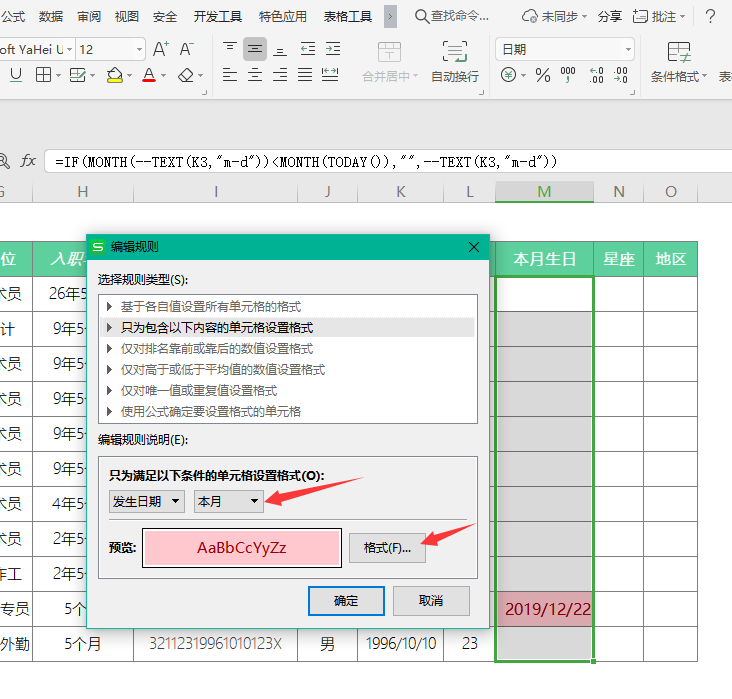Open the 视图 ribbon tab
This screenshot has height=699, width=732.
[127, 17]
